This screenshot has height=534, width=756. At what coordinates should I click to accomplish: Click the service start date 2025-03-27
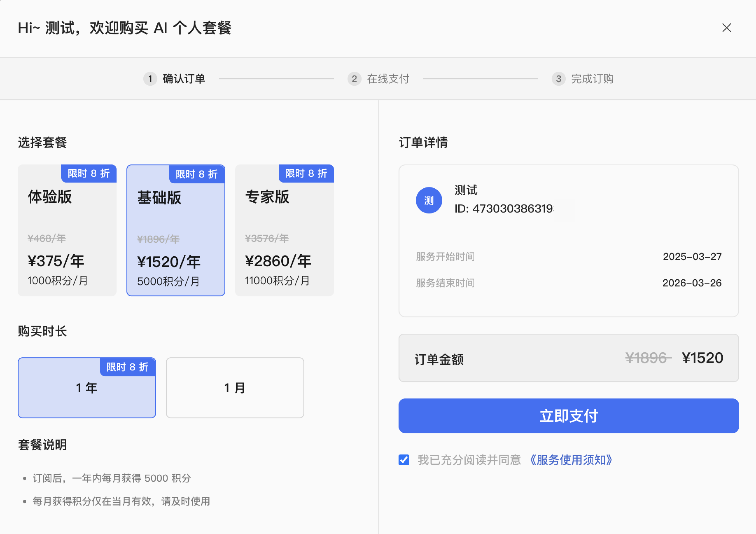click(692, 257)
